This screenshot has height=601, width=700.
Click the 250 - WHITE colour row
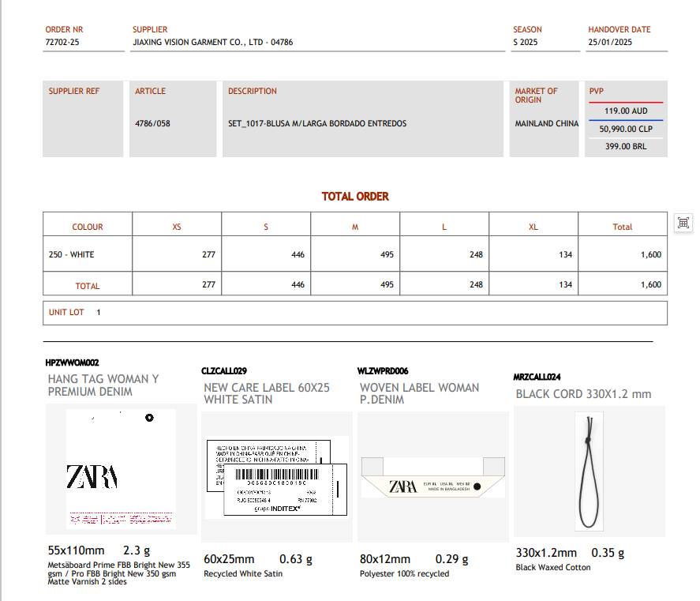(x=72, y=255)
